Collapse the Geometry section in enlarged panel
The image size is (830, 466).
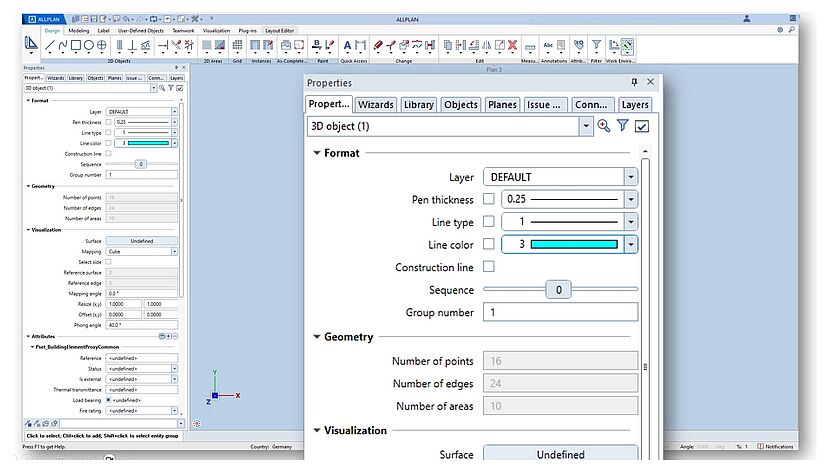[x=317, y=337]
